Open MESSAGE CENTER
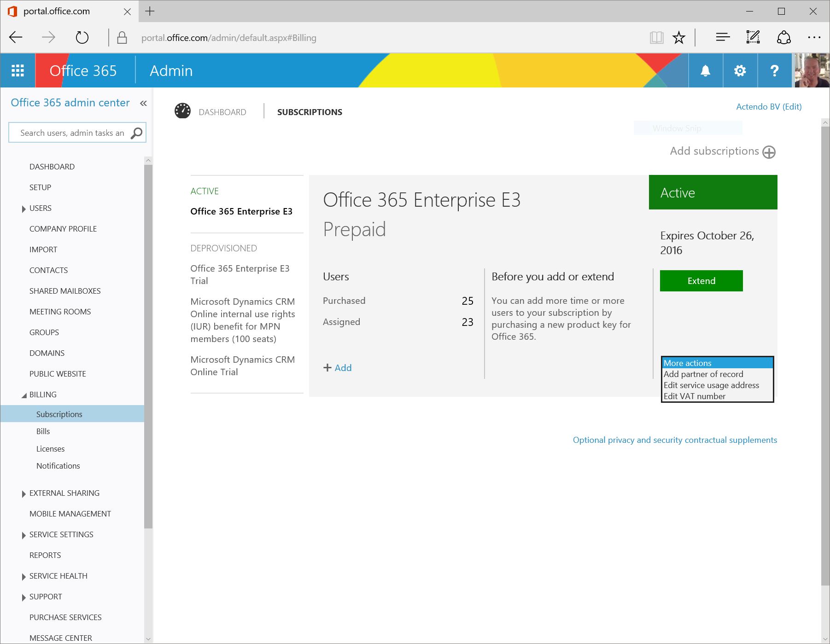The width and height of the screenshot is (830, 644). point(61,638)
